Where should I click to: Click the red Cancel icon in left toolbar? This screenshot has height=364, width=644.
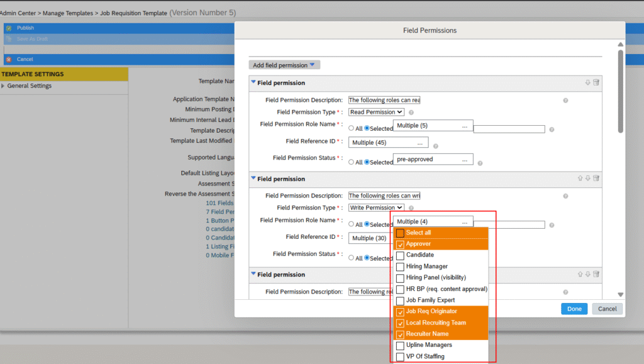pyautogui.click(x=9, y=59)
